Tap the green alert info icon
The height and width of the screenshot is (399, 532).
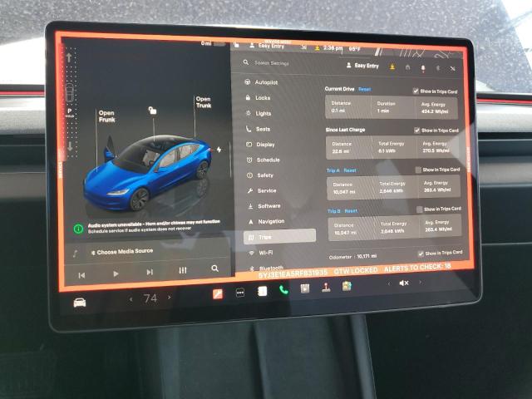78,229
